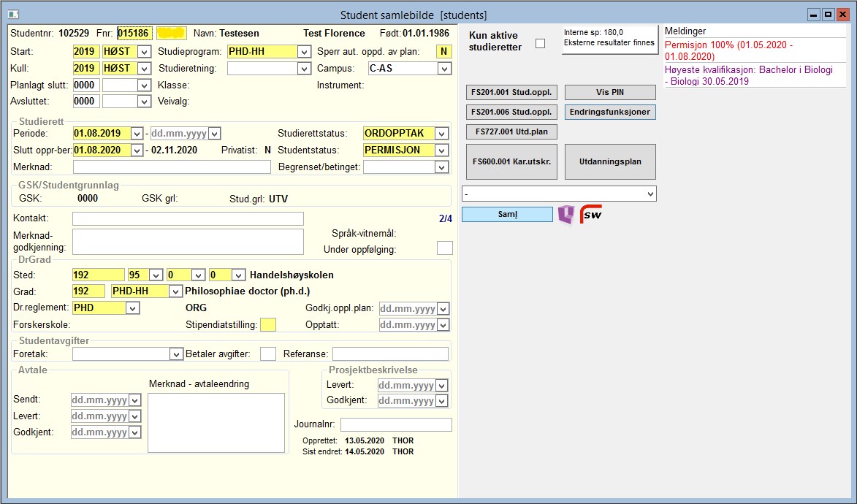857x504 pixels.
Task: Open the blank dropdown above the Saml button
Action: pos(559,194)
